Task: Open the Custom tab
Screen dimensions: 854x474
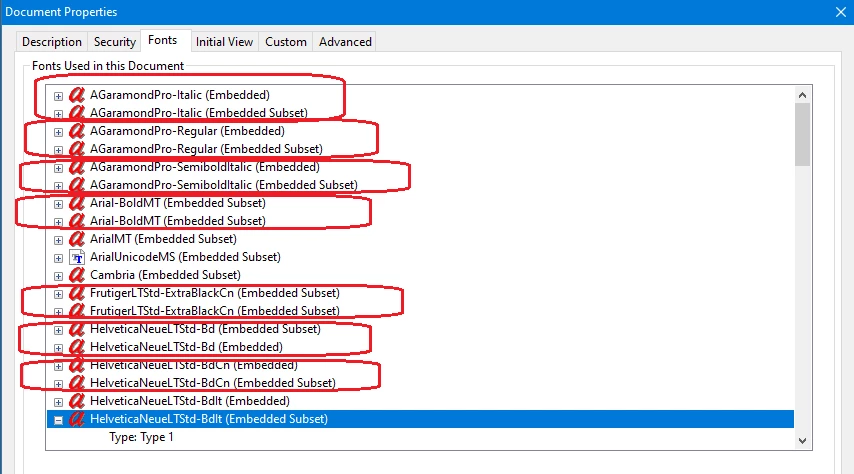Action: [x=286, y=42]
